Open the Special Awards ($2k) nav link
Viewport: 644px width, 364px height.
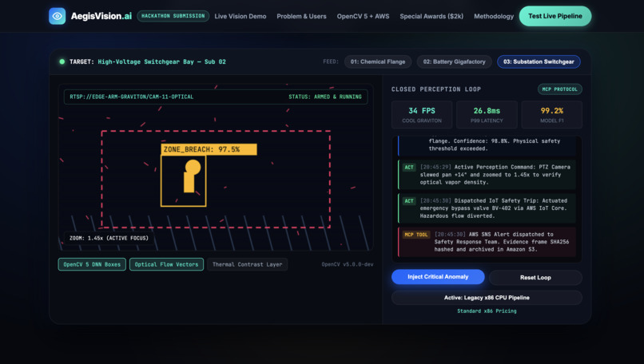[431, 17]
